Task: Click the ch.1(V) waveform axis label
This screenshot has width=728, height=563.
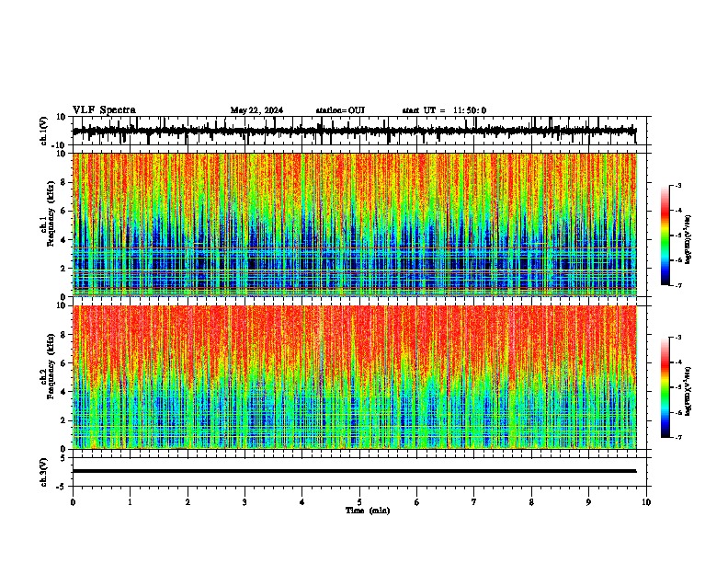Action: (43, 131)
